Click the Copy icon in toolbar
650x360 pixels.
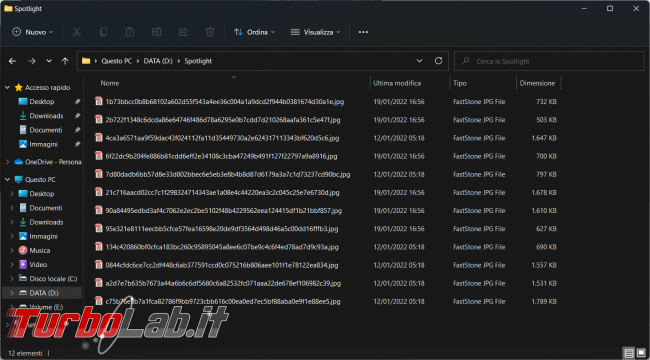click(x=103, y=32)
